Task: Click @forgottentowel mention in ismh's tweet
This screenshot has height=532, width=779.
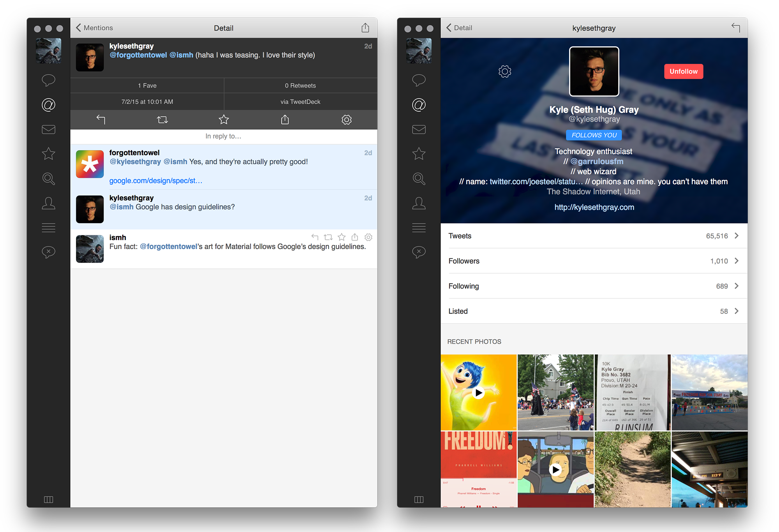Action: pos(168,247)
